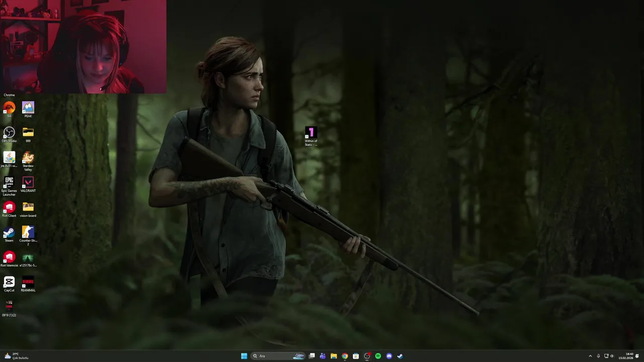Select the Stardew Valley shortcut
Screen dimensions: 644x362
point(28,161)
